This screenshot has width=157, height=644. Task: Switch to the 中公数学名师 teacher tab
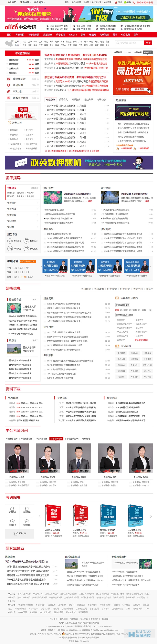coord(12,439)
